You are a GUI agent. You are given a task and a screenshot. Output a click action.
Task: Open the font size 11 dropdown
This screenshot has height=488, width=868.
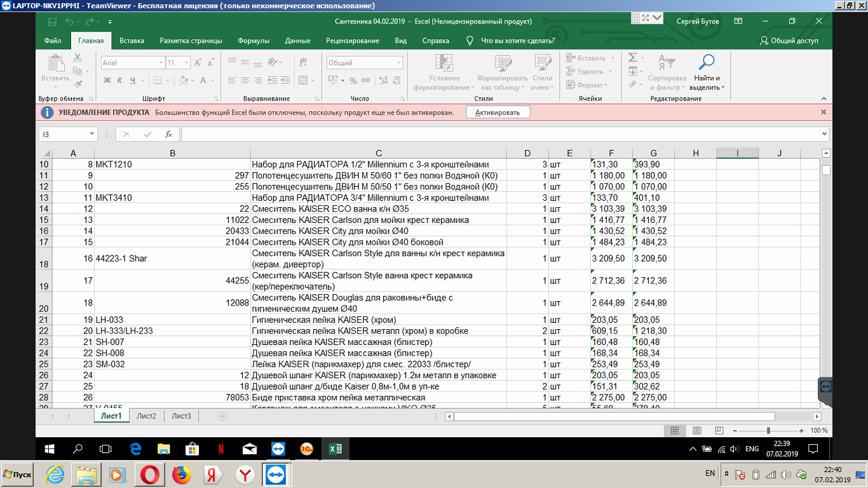[x=186, y=63]
